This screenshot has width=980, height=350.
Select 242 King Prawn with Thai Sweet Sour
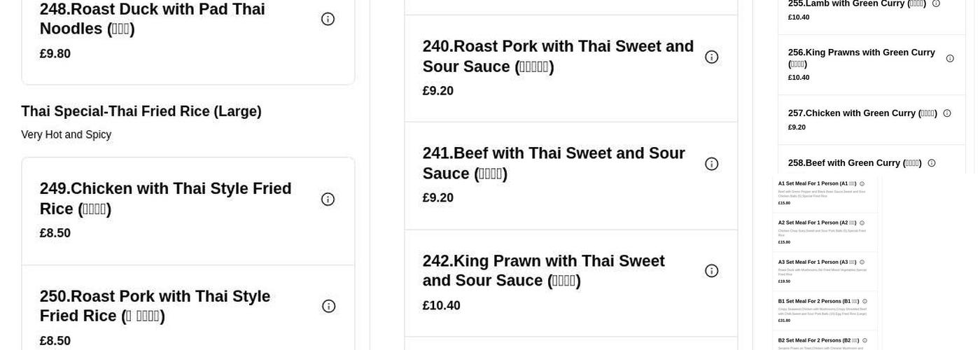(x=543, y=271)
